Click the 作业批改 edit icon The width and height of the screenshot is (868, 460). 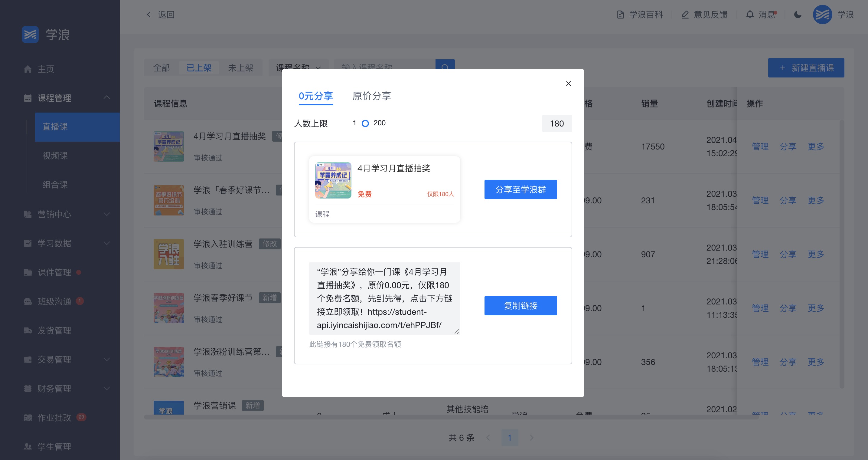click(x=28, y=418)
